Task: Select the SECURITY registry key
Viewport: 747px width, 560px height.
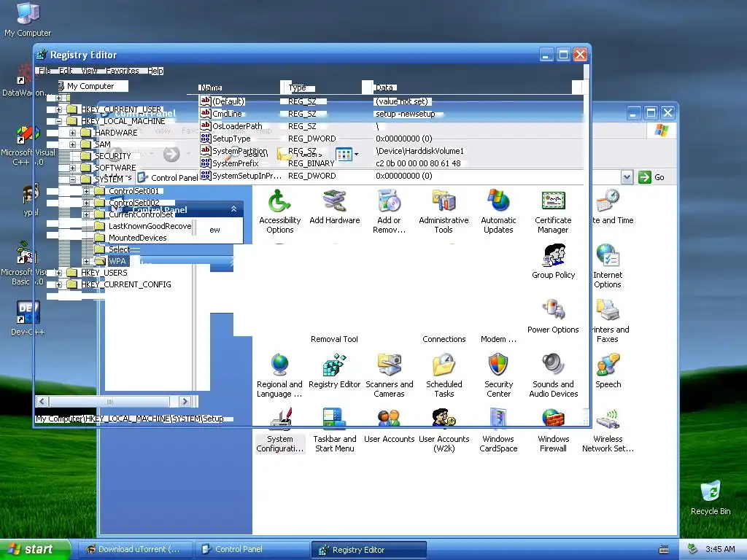Action: click(x=112, y=156)
